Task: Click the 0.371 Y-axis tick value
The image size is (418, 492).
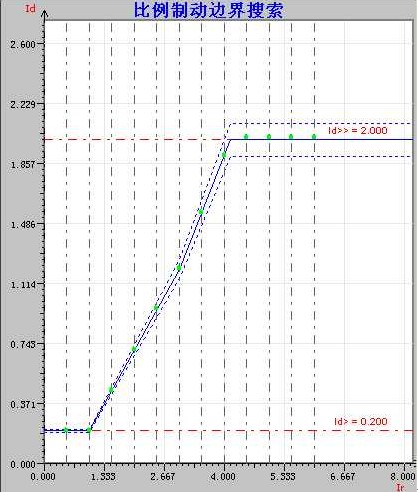Action: (22, 404)
